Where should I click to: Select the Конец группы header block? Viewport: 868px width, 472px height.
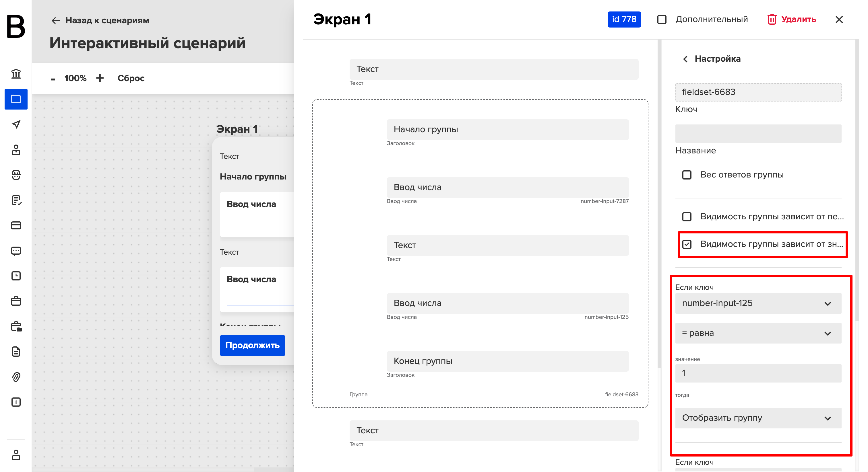507,361
